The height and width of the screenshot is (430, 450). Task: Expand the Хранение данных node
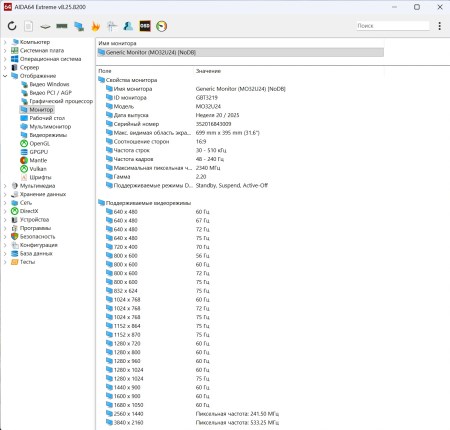tap(5, 194)
